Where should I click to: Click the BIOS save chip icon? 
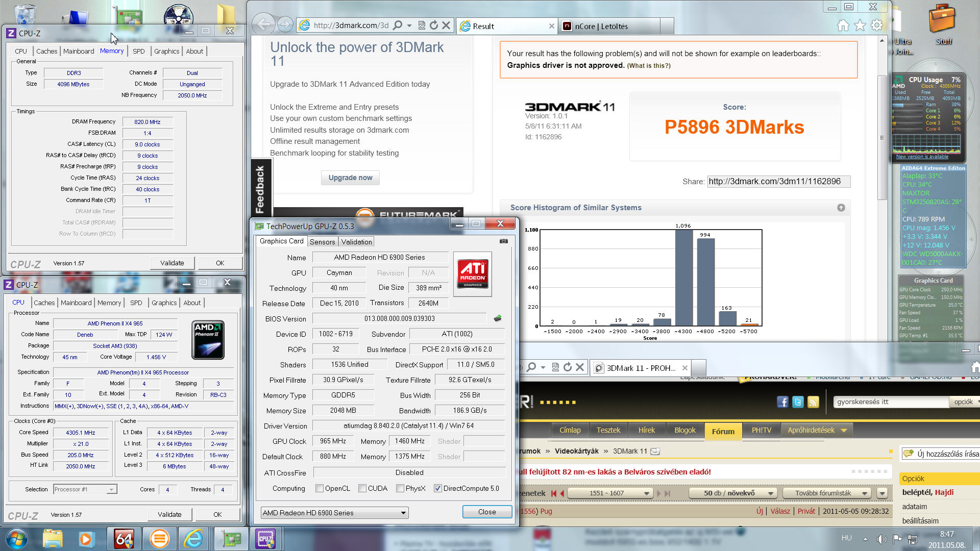pos(498,318)
